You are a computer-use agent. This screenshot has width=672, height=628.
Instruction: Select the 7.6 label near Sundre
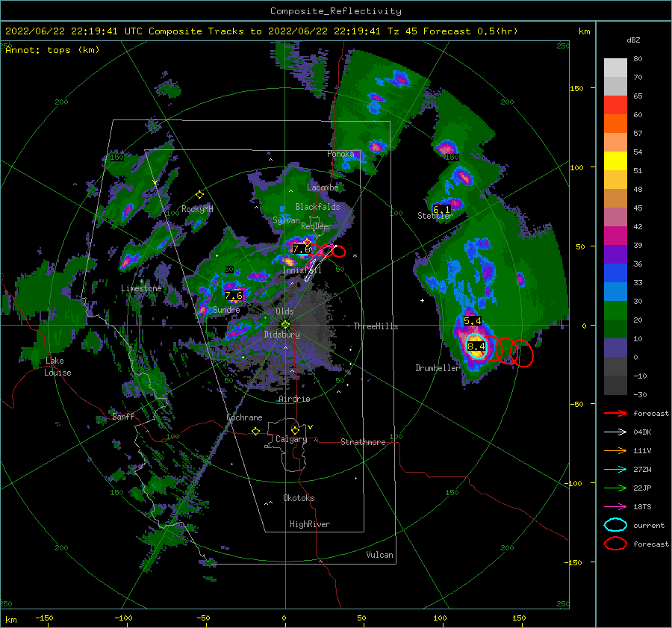(234, 296)
